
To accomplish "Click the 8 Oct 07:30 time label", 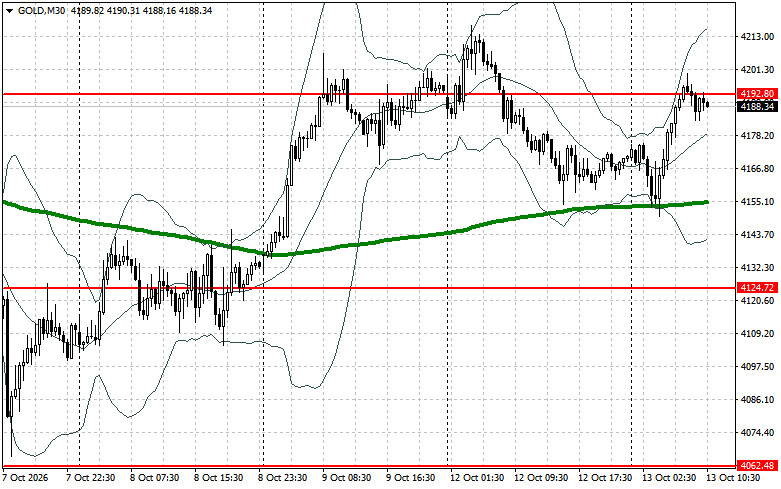I will 154,478.
